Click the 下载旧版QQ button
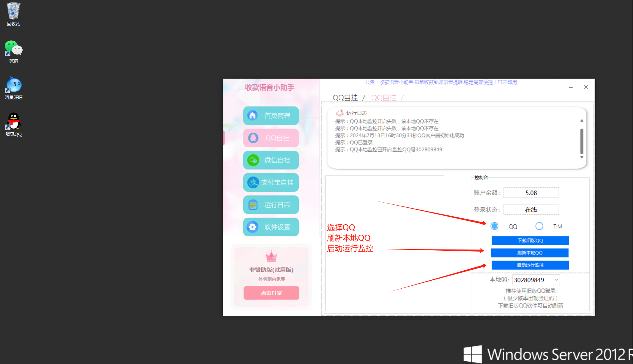Screen dimensions: 633x364 click(x=530, y=241)
